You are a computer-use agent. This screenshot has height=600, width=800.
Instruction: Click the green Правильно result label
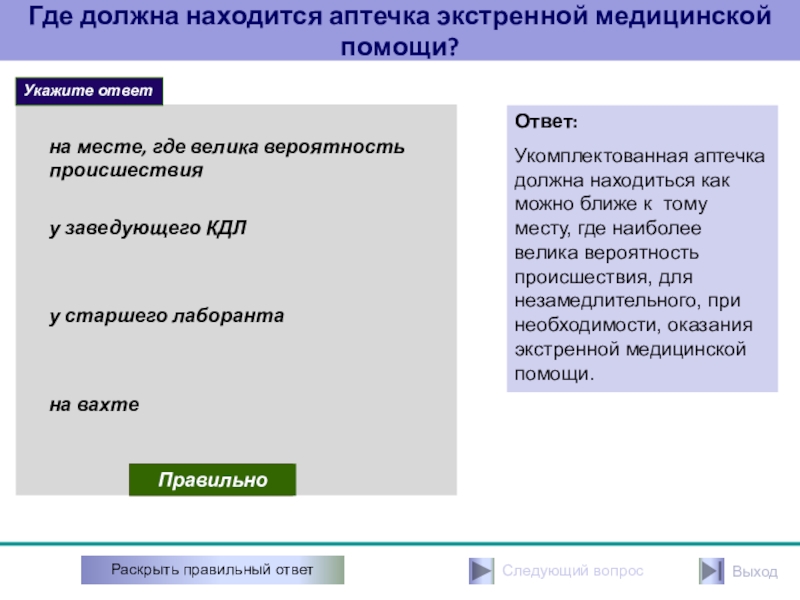point(212,480)
